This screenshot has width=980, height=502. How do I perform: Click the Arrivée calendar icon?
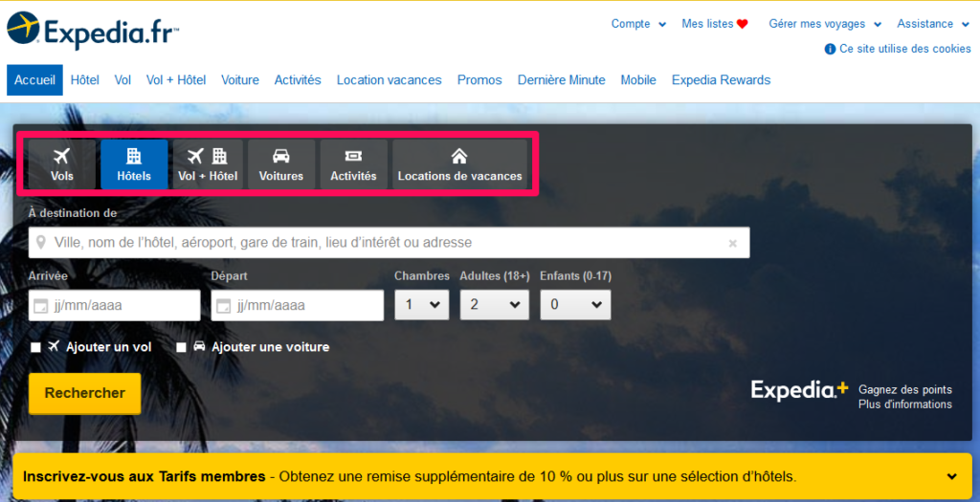coord(40,307)
